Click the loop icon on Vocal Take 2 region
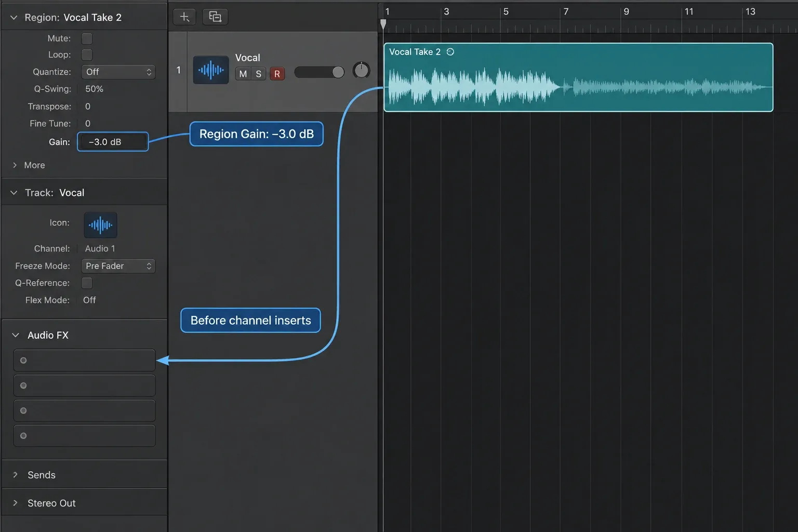The image size is (798, 532). point(450,52)
